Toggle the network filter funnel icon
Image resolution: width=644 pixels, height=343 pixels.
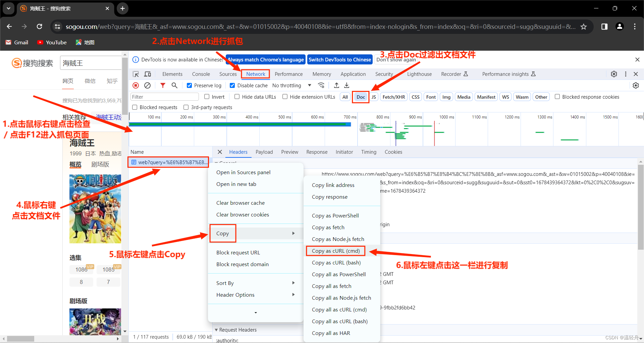pos(163,86)
